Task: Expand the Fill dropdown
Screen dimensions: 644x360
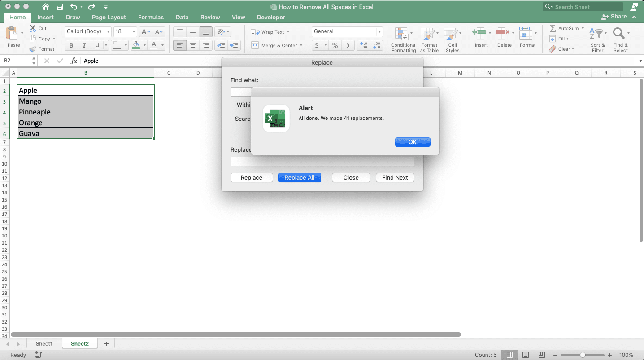Action: [567, 39]
